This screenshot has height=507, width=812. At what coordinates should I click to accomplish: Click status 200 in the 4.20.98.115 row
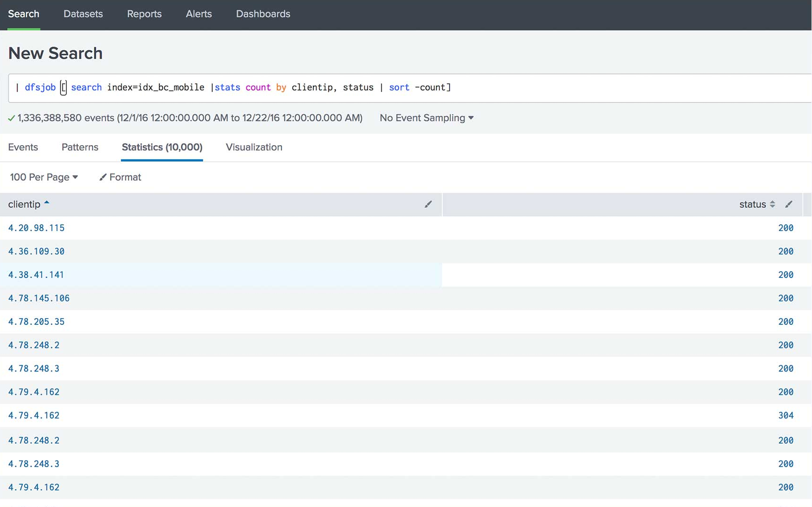(x=786, y=228)
